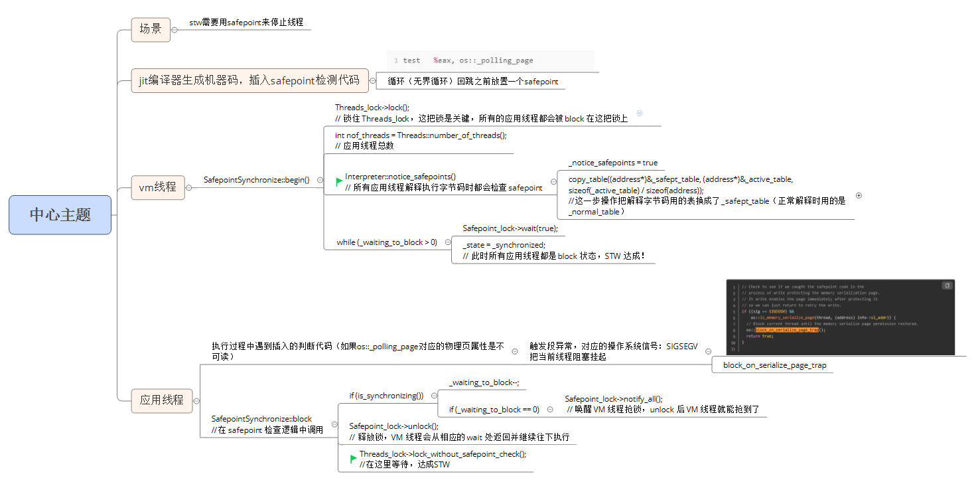Viewport: 980px width, 490px height.
Task: Select the SafepointSynchronize::block node
Action: click(x=267, y=424)
